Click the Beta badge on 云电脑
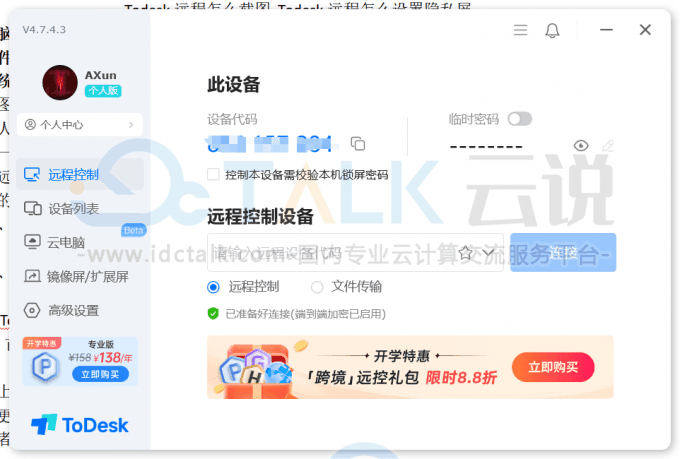The width and height of the screenshot is (680, 459). point(134,230)
